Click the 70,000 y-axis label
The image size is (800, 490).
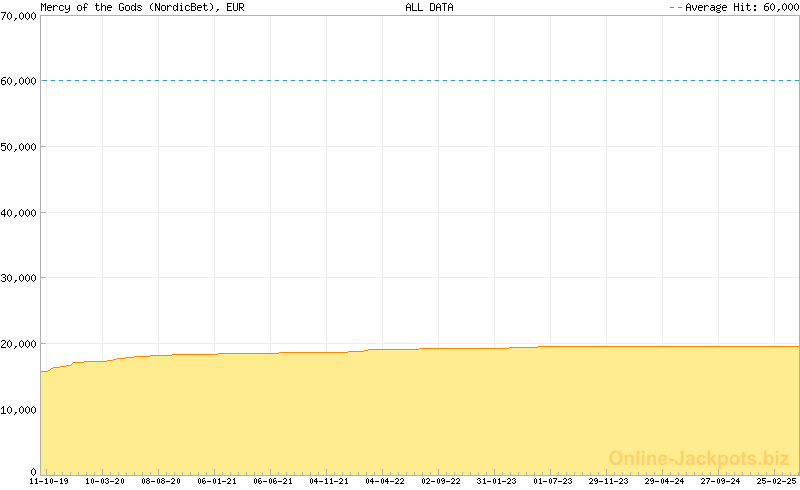point(19,16)
